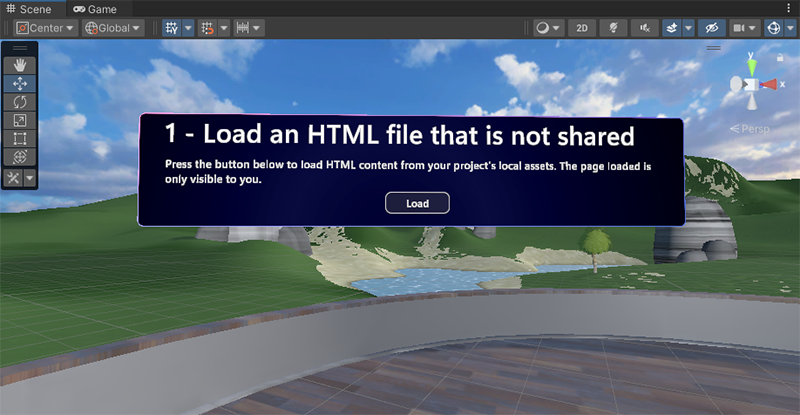Click the Load button
The width and height of the screenshot is (800, 415).
click(x=417, y=203)
